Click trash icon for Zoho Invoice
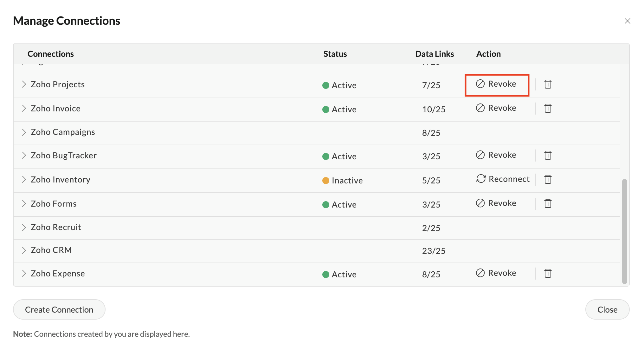Image resolution: width=644 pixels, height=351 pixels. pos(548,108)
